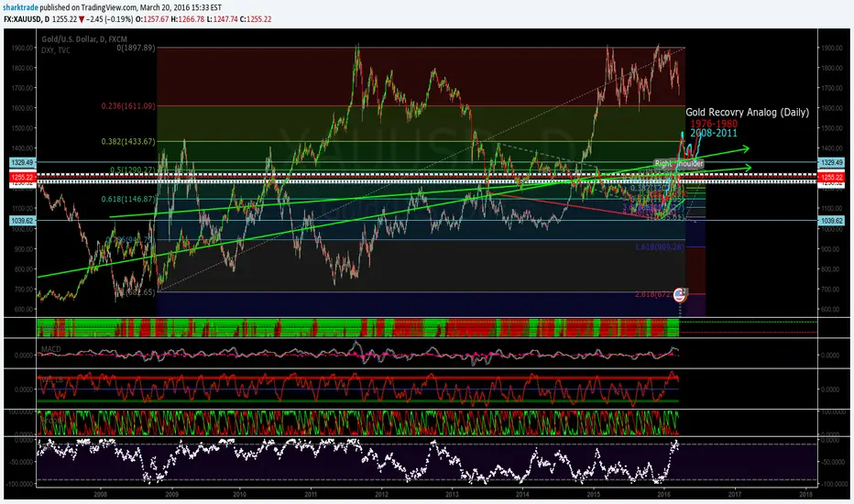This screenshot has width=854, height=504.
Task: Click the low value L:1247.74
Action: pyautogui.click(x=223, y=19)
